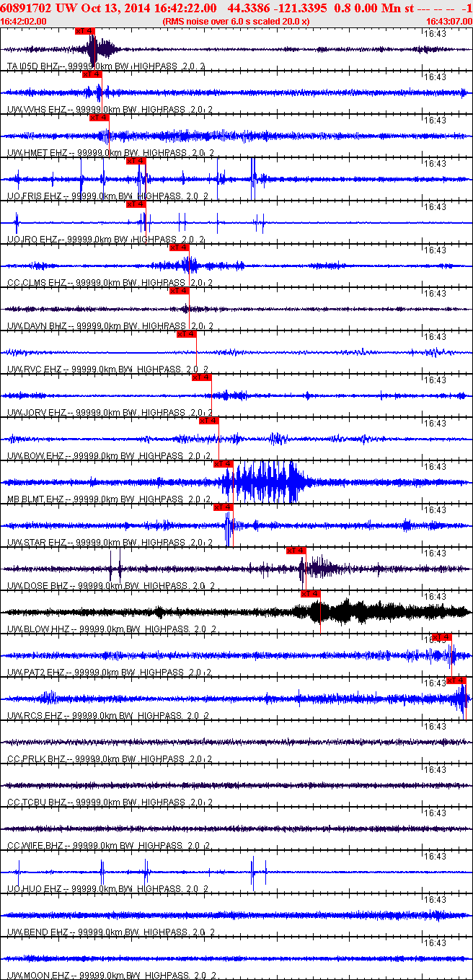The image size is (473, 980).
Task: Click the latitude value 44.3386
Action: (x=247, y=8)
